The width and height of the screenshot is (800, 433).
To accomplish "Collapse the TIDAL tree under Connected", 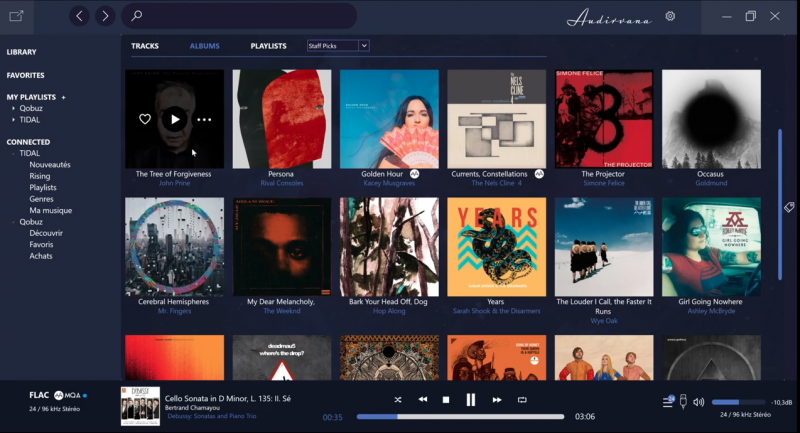I will [x=13, y=153].
